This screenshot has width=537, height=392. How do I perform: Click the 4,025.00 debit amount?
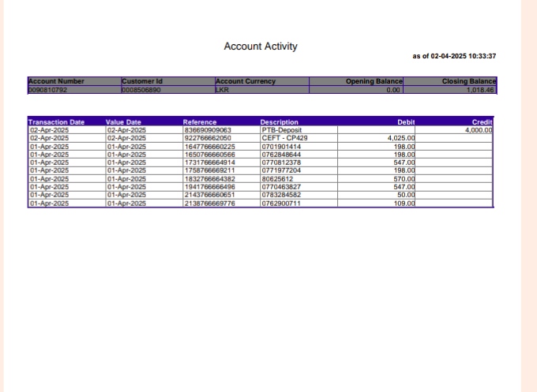(401, 138)
